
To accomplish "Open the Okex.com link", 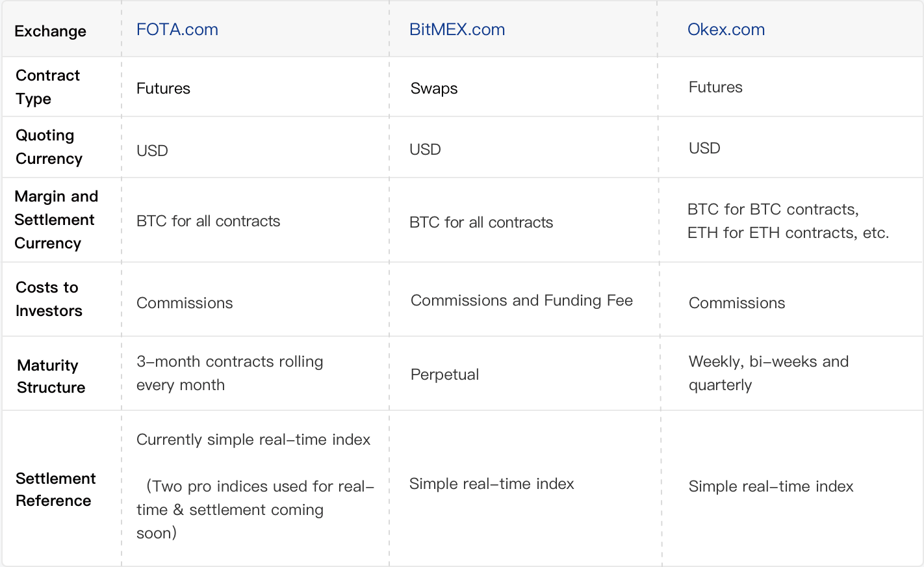I will (726, 30).
